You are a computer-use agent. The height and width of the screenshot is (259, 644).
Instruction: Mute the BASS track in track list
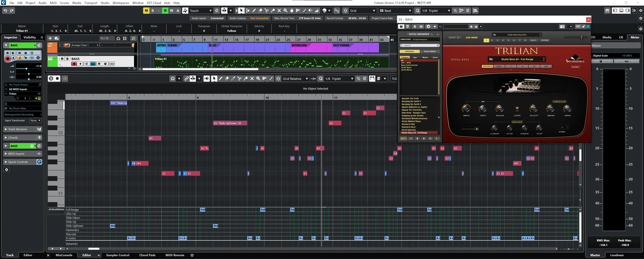62,59
